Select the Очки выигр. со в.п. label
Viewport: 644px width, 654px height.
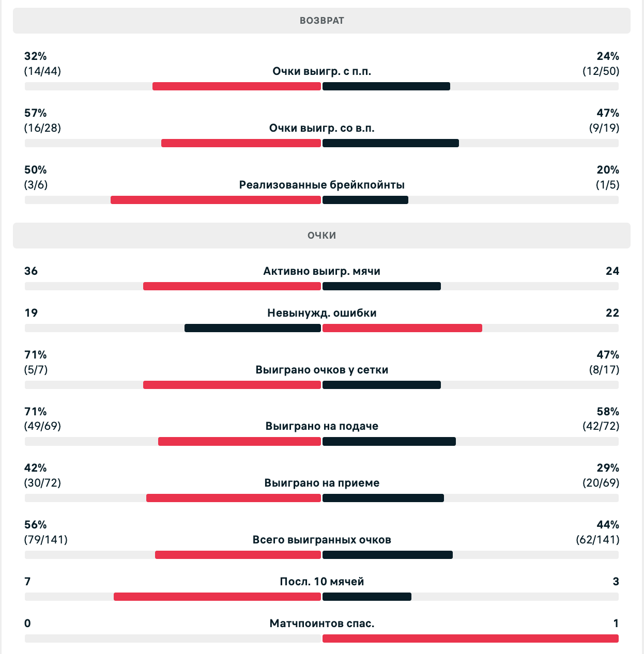tap(321, 128)
